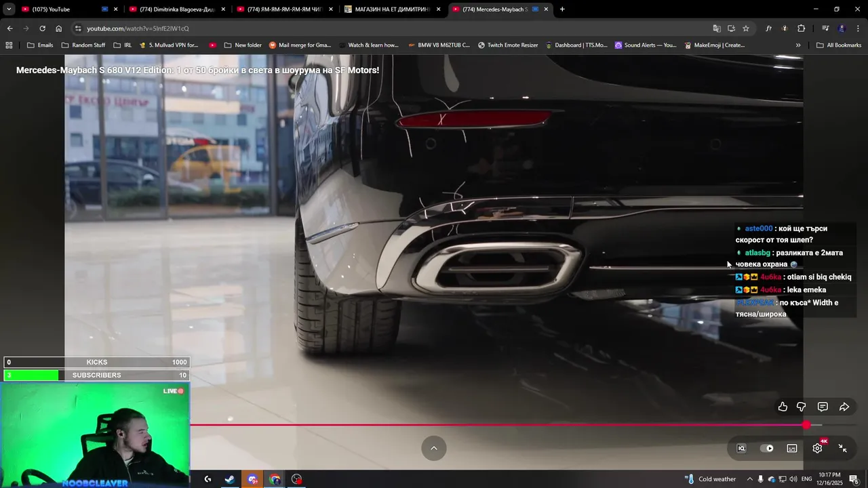Seek on the red video progress bar
This screenshot has width=868, height=488.
click(x=498, y=425)
